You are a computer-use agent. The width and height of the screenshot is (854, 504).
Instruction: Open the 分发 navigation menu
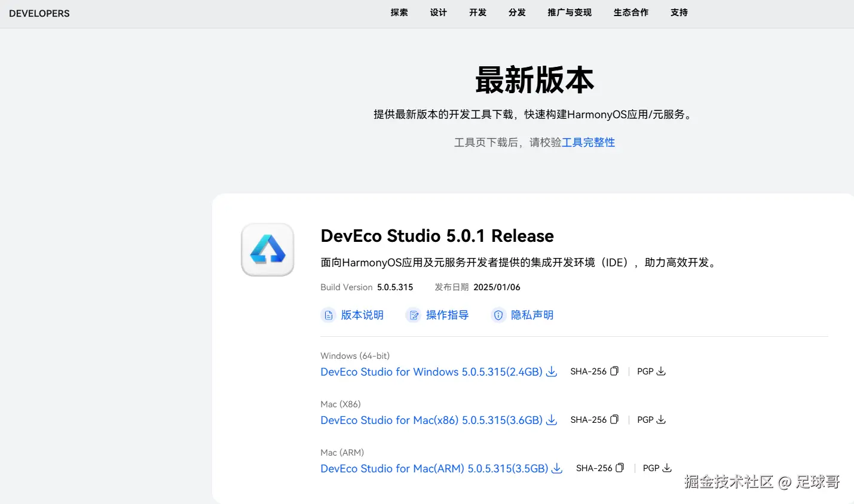[x=518, y=13]
